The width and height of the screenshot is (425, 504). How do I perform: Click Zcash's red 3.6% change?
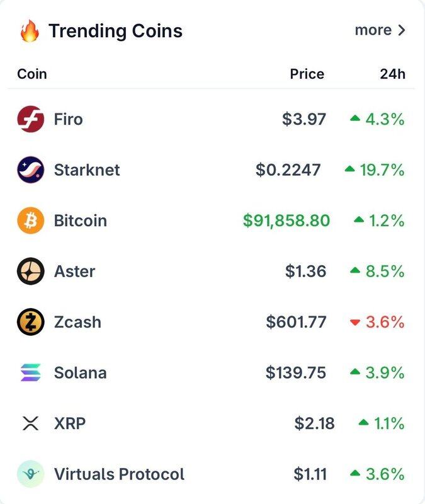pyautogui.click(x=384, y=322)
